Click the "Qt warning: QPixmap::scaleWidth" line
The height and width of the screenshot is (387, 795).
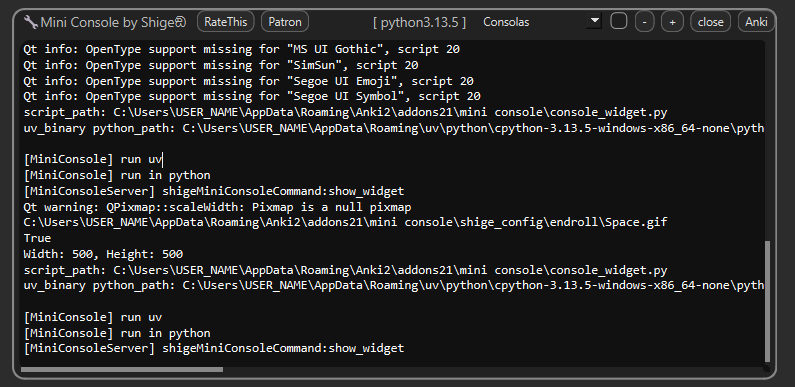click(x=218, y=207)
